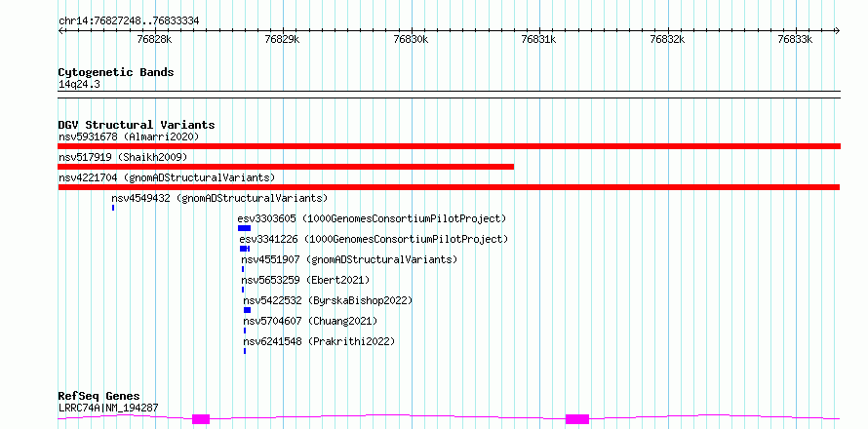Click the red bar of nsv4221704

click(x=449, y=187)
